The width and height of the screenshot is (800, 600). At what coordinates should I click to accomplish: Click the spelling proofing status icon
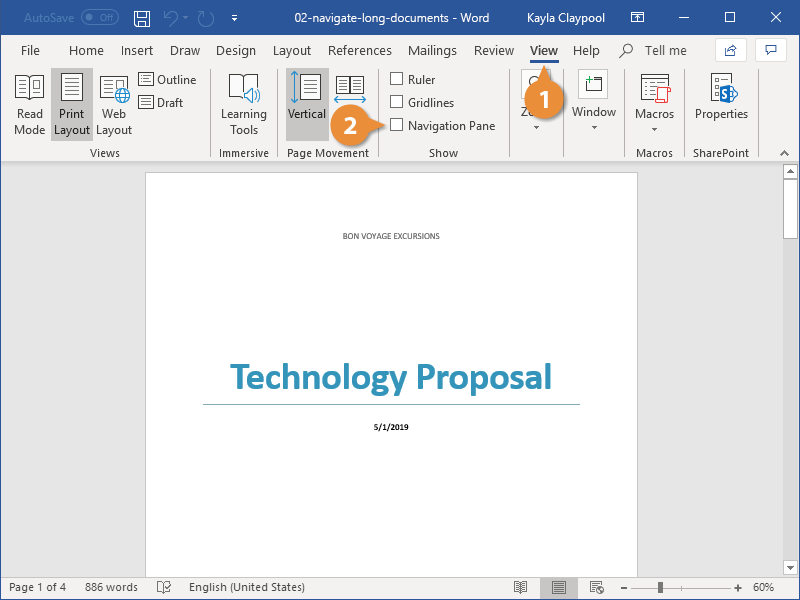[x=164, y=587]
